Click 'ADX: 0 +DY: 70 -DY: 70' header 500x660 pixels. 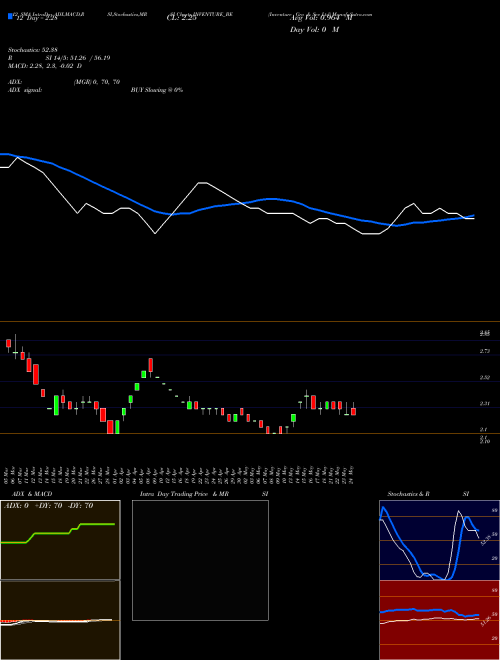coord(48,506)
